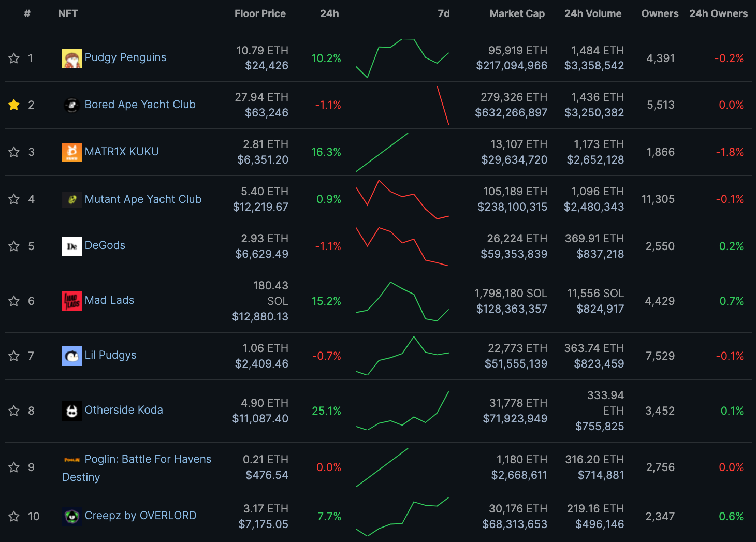Viewport: 756px width, 542px height.
Task: Click the Poglin 7d sparkline
Action: click(382, 467)
